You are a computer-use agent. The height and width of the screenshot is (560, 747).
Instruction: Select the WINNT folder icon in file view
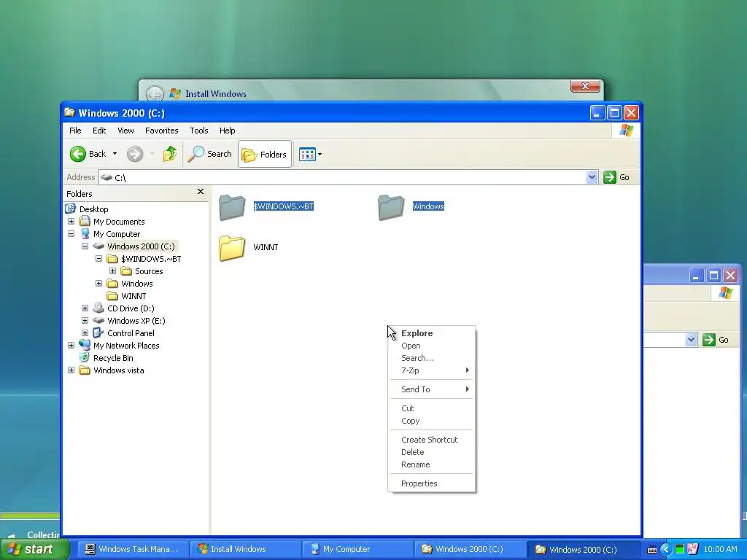(x=232, y=248)
